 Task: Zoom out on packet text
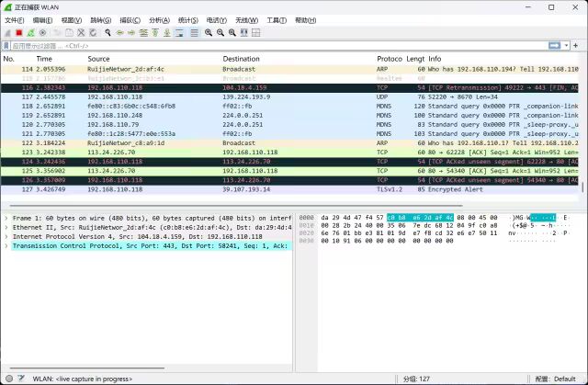(x=220, y=33)
